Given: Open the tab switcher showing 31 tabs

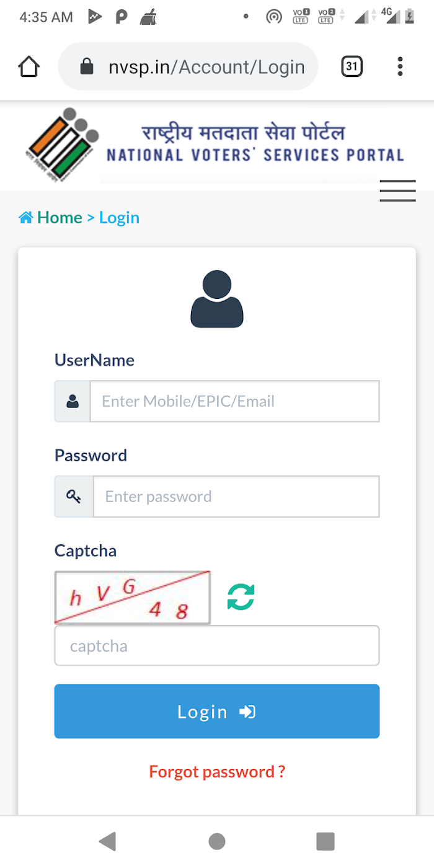Looking at the screenshot, I should 352,66.
